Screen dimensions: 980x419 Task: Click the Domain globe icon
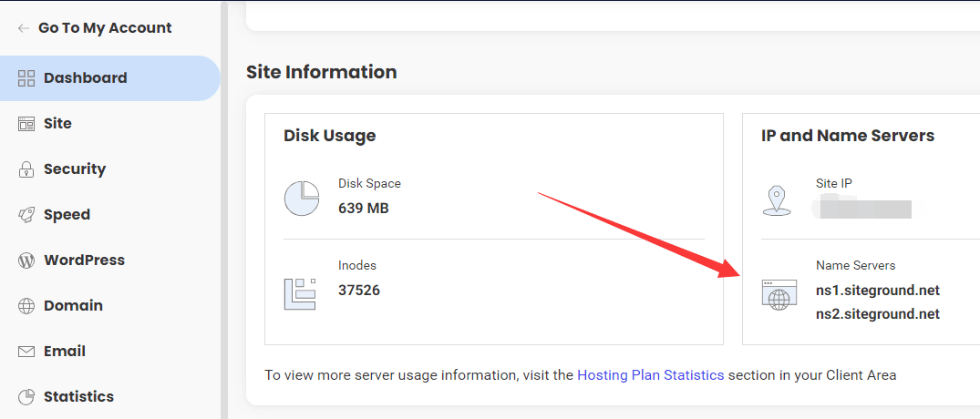pyautogui.click(x=26, y=306)
